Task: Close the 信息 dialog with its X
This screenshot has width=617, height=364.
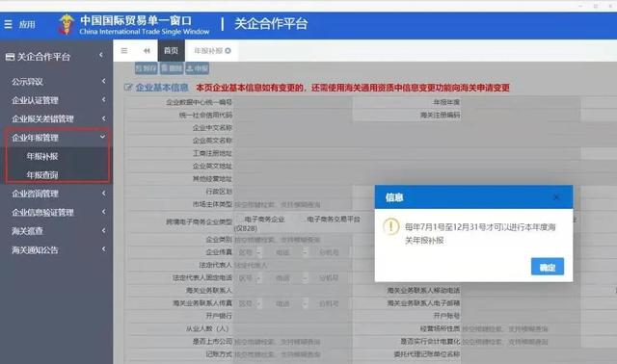Action: [556, 197]
